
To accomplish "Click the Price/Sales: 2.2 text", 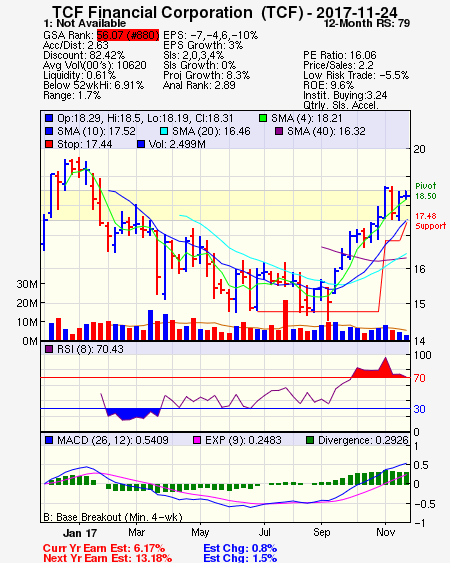I will [x=338, y=65].
